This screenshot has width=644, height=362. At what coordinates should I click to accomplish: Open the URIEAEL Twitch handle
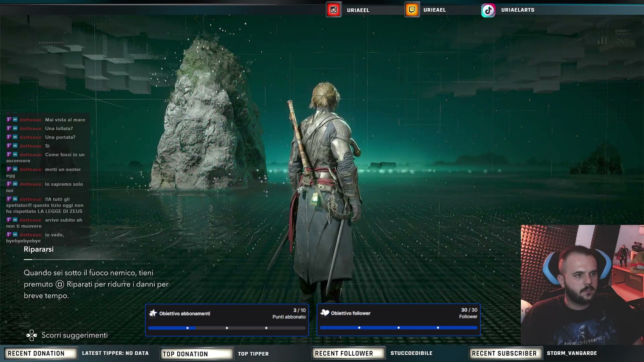(435, 10)
